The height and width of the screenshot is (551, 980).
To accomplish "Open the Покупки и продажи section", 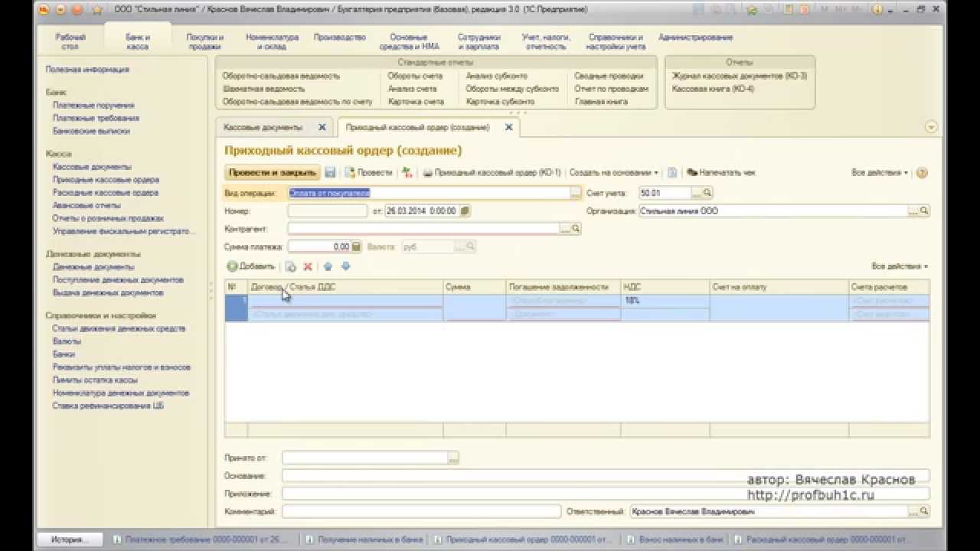I will pos(205,41).
